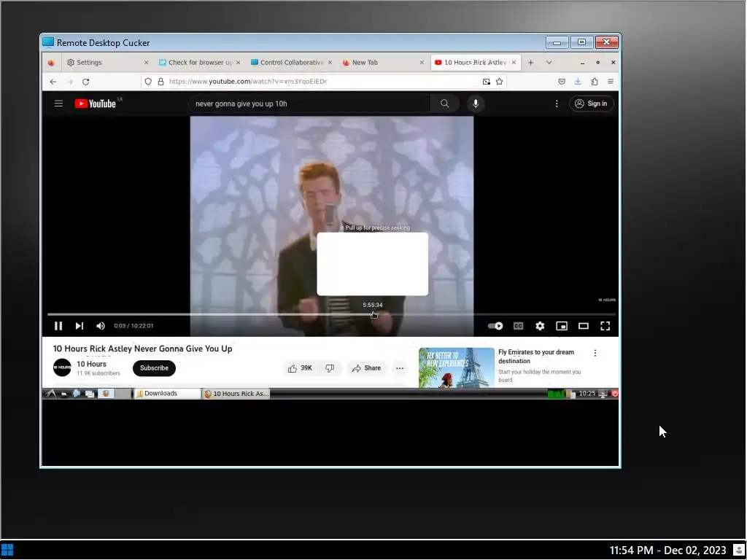Go back in Firefox history

[53, 82]
